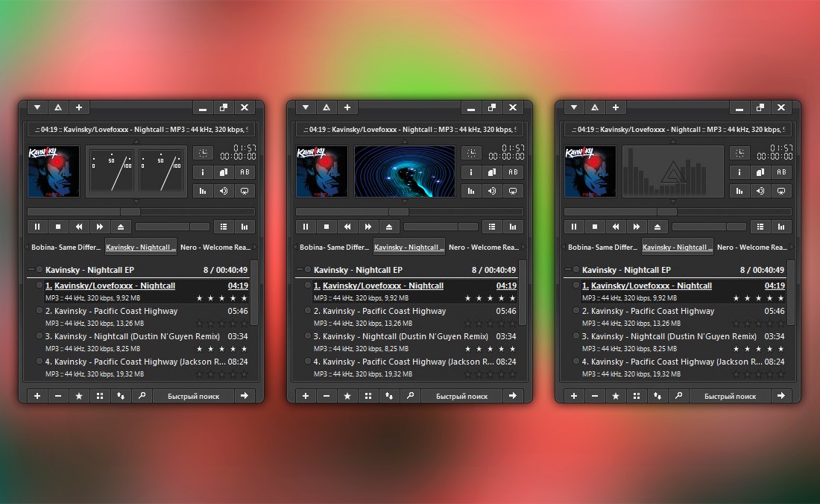This screenshot has height=504, width=820.
Task: Click the sort arrows icon in spectrum bars player
Action: point(657,396)
